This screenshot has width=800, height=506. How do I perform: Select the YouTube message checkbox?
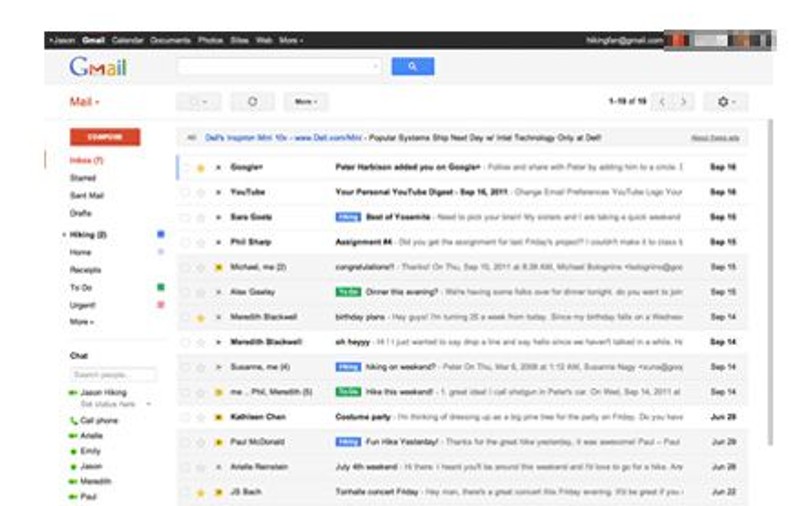[x=185, y=192]
